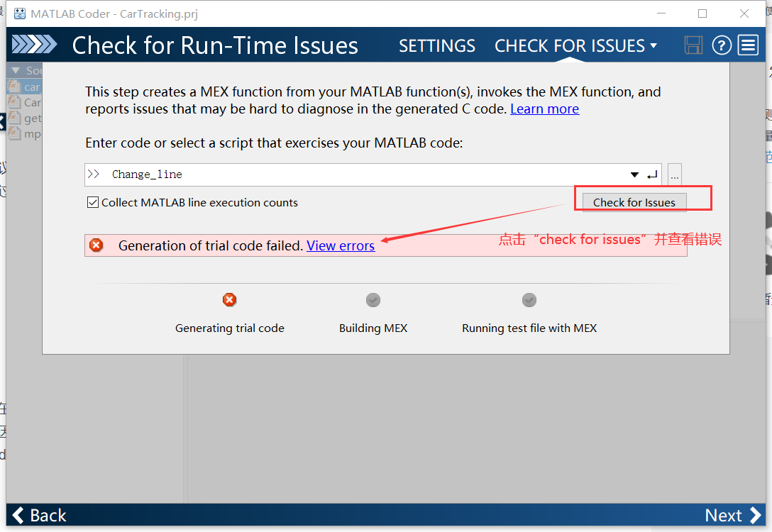Click the Check for Issues button
772x532 pixels.
click(x=634, y=202)
